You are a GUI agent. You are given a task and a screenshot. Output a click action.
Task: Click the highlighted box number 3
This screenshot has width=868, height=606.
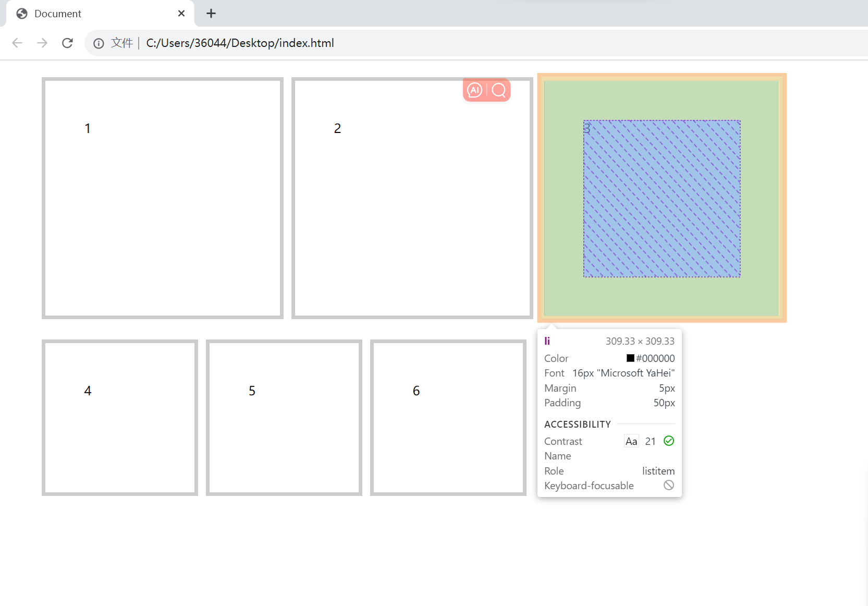662,198
